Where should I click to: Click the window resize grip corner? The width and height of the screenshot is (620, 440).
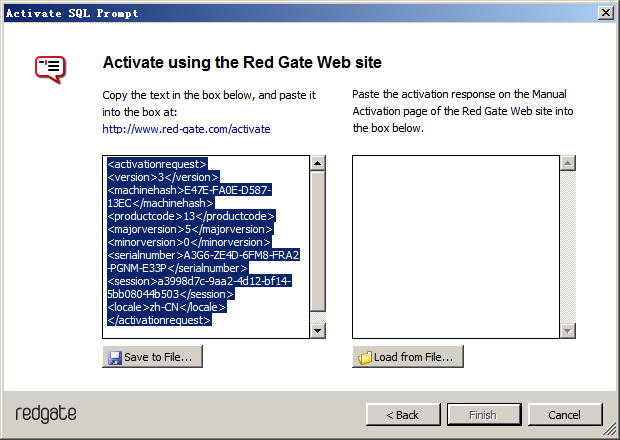coord(611,431)
